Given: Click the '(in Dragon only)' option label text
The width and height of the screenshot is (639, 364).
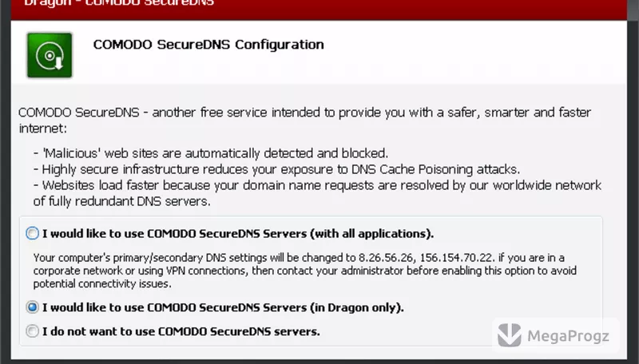Looking at the screenshot, I should 356,307.
